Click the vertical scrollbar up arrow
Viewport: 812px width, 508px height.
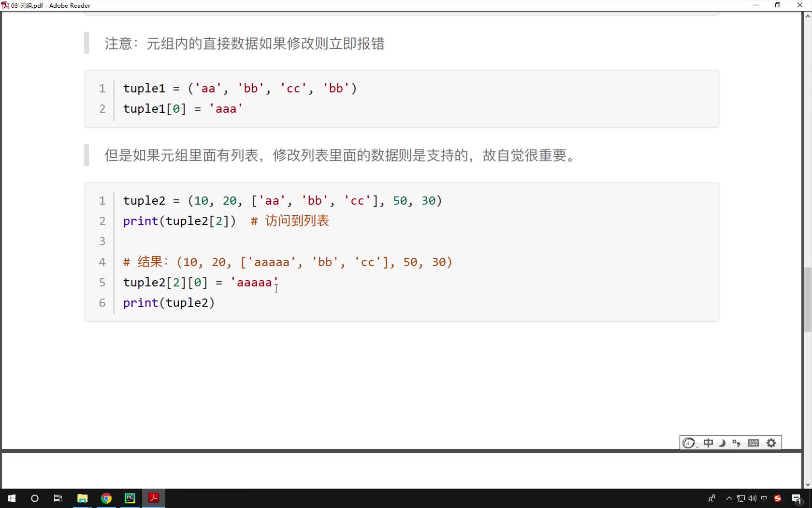[x=807, y=16]
